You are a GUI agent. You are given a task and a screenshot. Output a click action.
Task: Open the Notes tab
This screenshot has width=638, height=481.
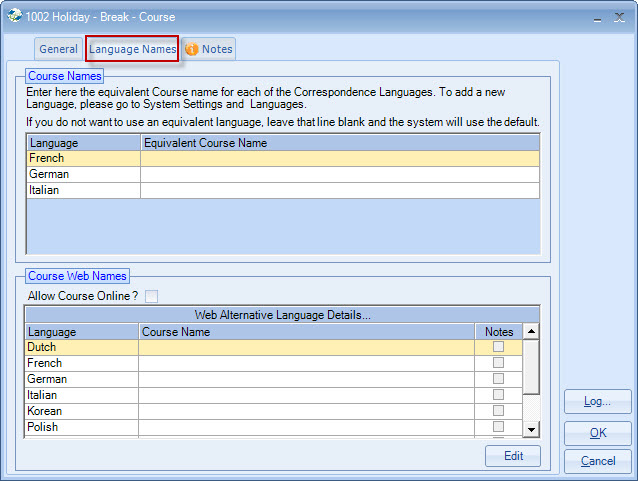coord(209,49)
